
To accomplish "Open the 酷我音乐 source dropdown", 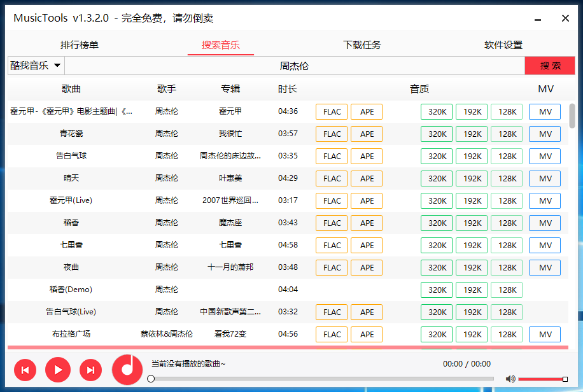I will pos(36,66).
